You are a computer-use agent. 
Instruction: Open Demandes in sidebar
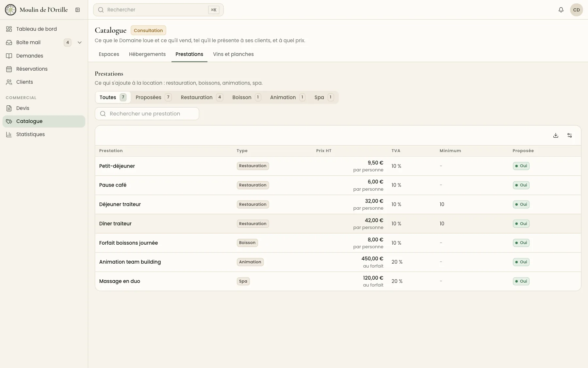coord(44,56)
